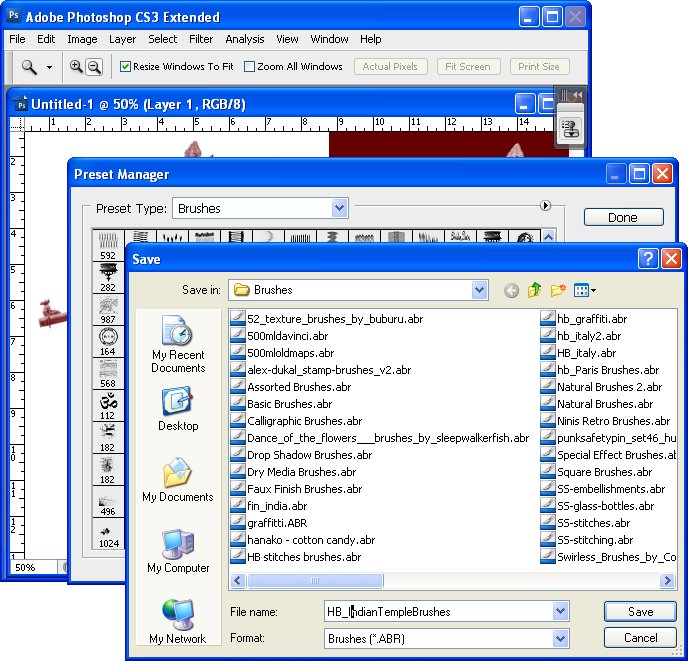The height and width of the screenshot is (661, 688).
Task: Go to My Computer in places bar
Action: click(x=178, y=551)
